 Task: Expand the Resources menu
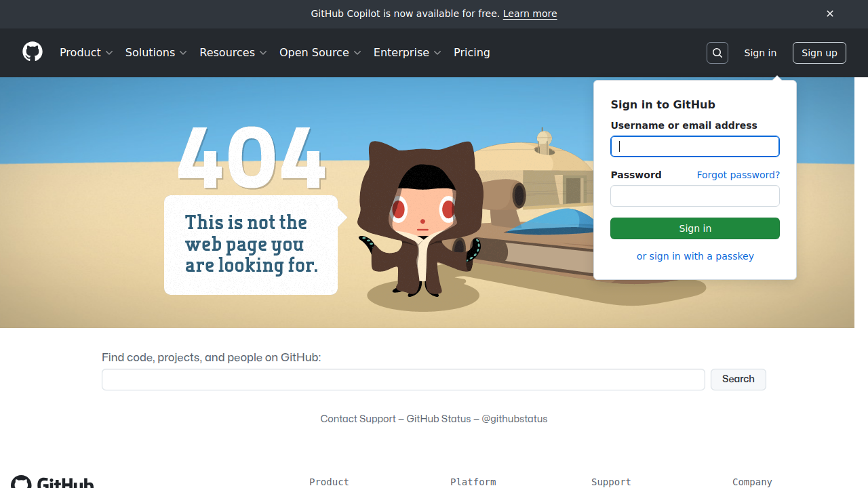click(233, 52)
